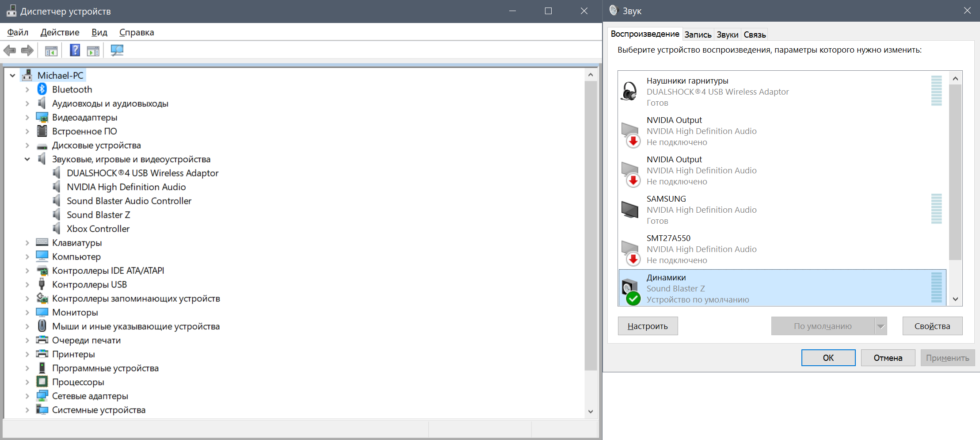Select the Динамики Sound Blaster Z playback entry
Image resolution: width=980 pixels, height=440 pixels.
[x=782, y=288]
